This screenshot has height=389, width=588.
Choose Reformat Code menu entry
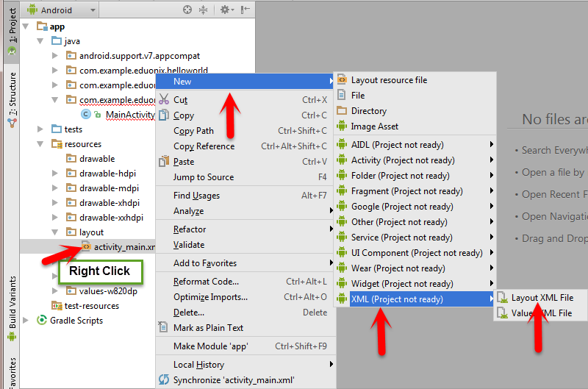click(x=245, y=282)
